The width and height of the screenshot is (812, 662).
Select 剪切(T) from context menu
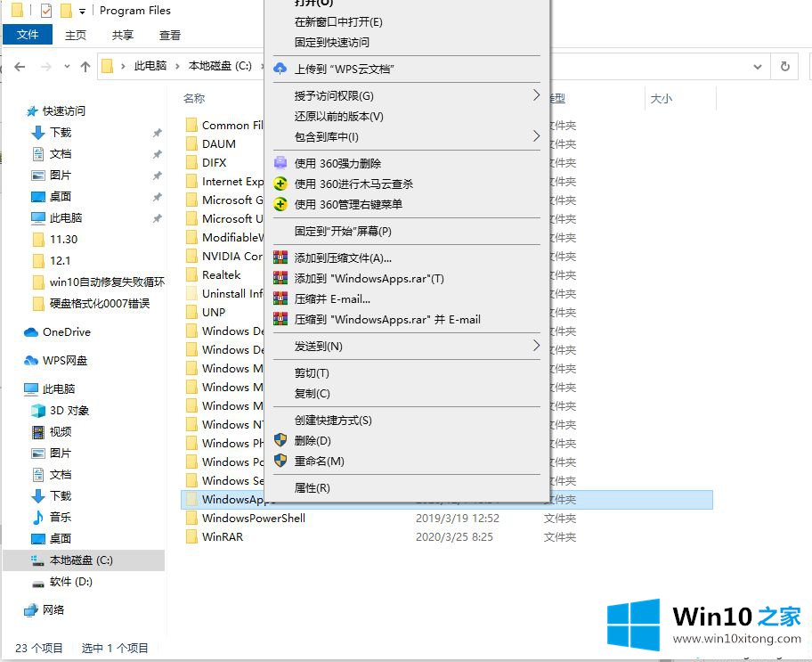tap(312, 372)
